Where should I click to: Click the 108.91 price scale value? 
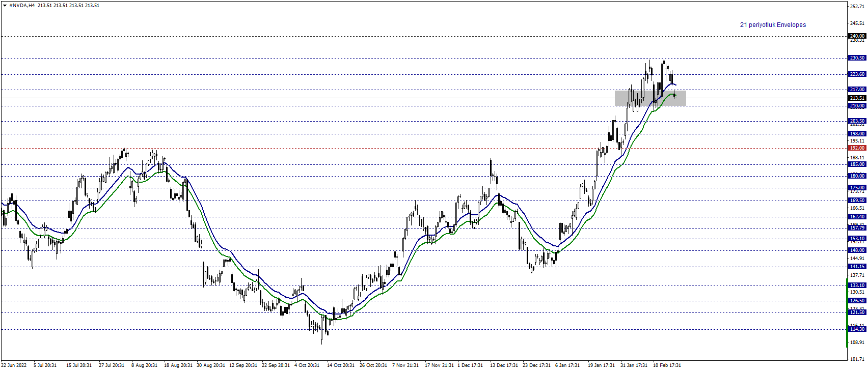(x=857, y=343)
